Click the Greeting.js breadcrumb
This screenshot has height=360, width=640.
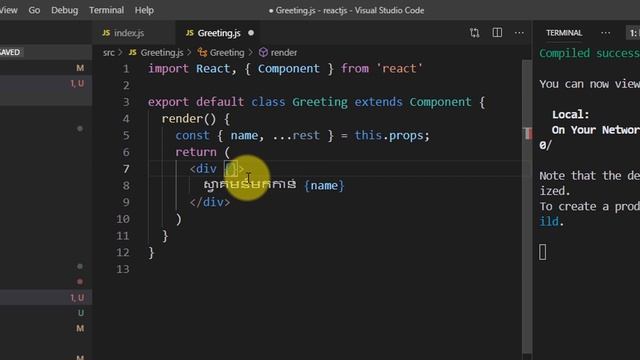(x=162, y=53)
